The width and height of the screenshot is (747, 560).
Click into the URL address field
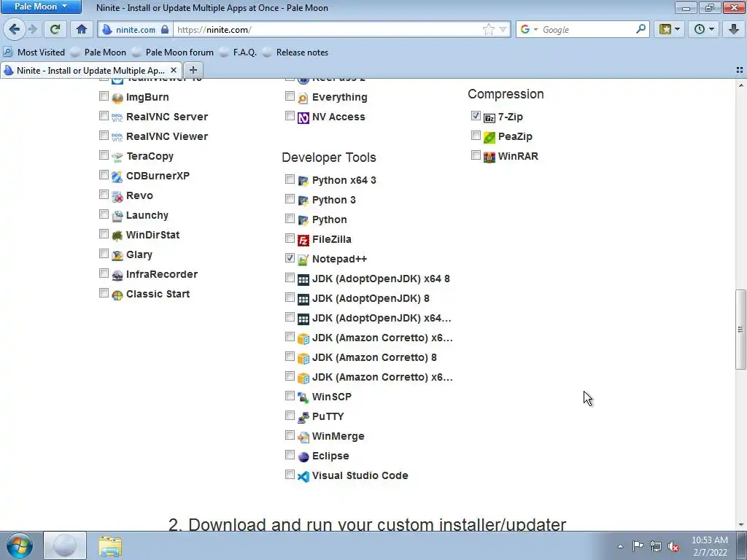(x=328, y=29)
